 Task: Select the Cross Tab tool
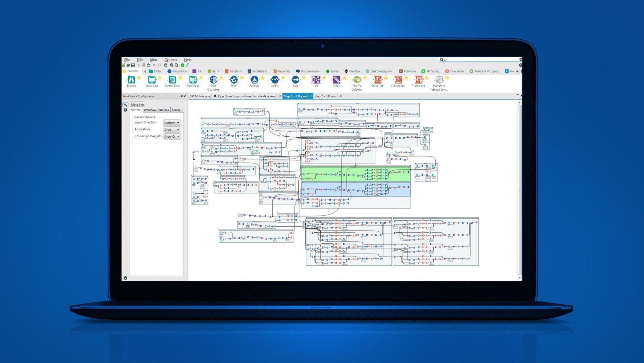[x=377, y=80]
